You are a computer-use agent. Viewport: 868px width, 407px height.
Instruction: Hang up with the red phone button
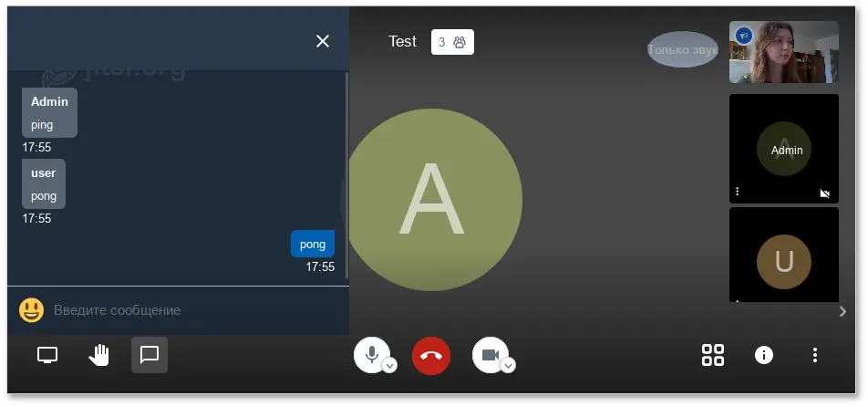coord(431,356)
